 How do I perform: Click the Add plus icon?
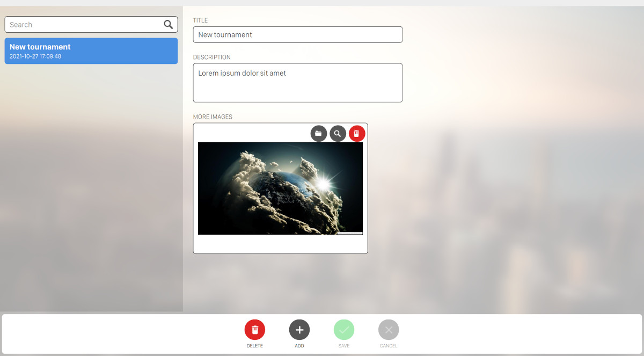click(x=299, y=330)
